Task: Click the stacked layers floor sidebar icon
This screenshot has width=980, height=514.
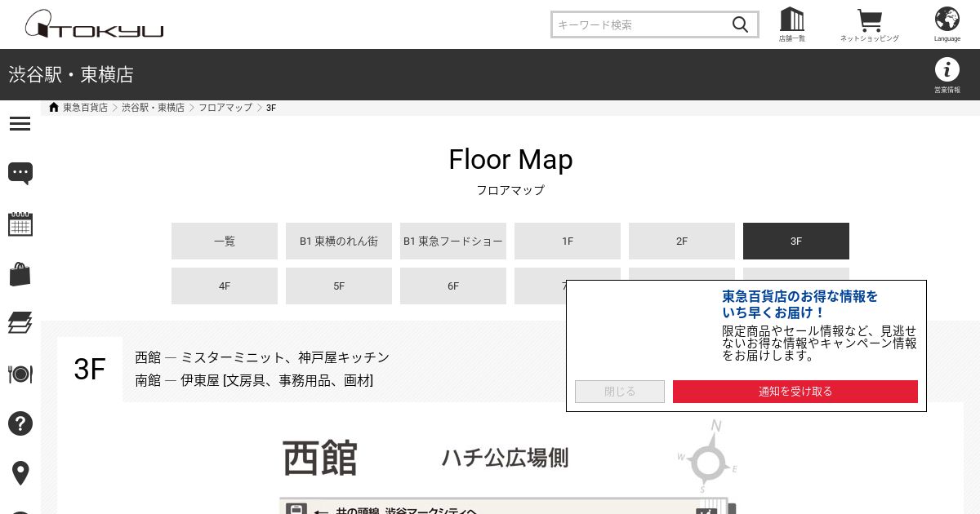Action: click(20, 323)
